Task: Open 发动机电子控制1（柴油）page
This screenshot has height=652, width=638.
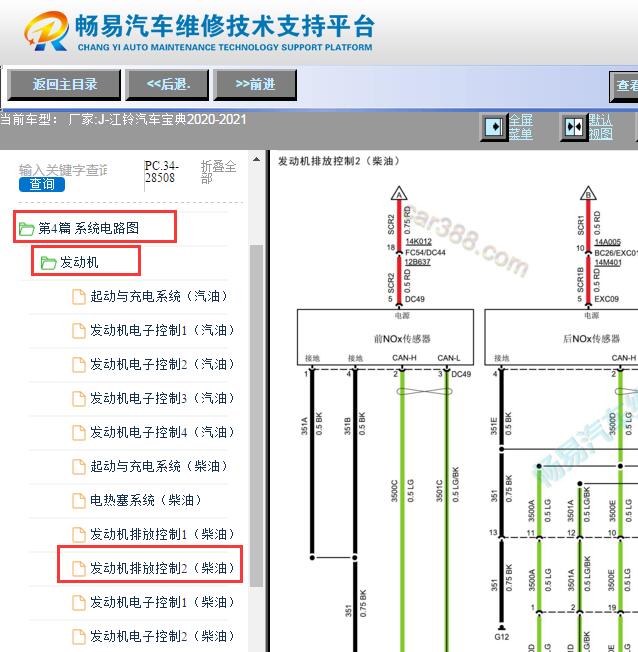Action: (x=162, y=603)
